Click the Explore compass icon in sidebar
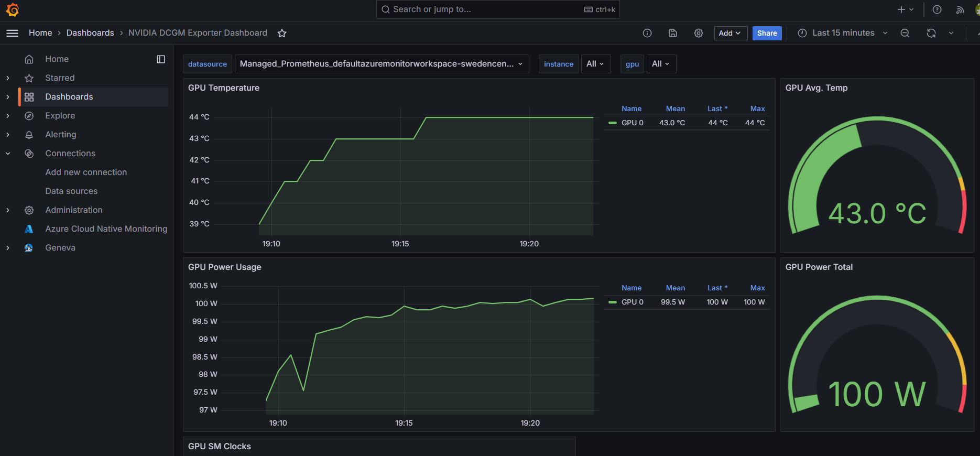This screenshot has width=980, height=456. (x=29, y=116)
